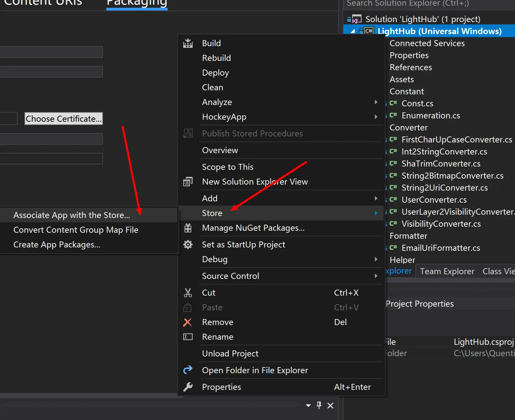Click the Solution 'LightHub' icon
Screen dimensions: 515x420
point(356,19)
